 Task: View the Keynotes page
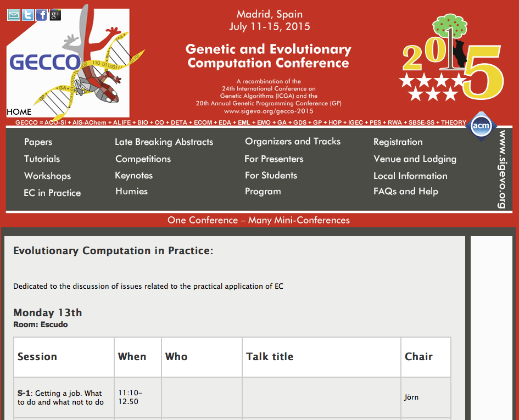point(133,176)
